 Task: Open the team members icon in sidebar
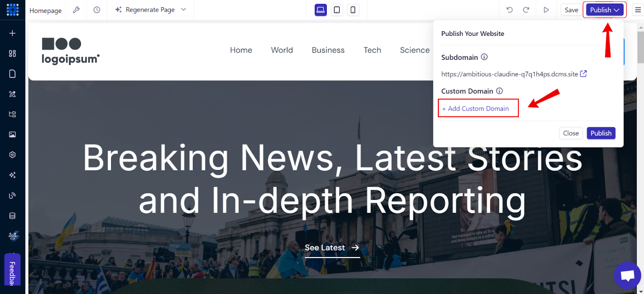click(x=13, y=236)
